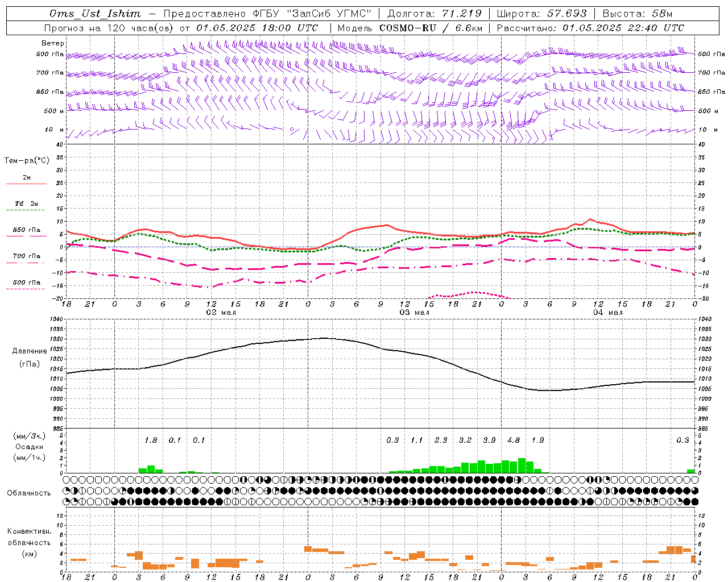Screen dimensions: 728x582
Task: Click the Td 2м dew point legend entry
Action: coord(27,203)
